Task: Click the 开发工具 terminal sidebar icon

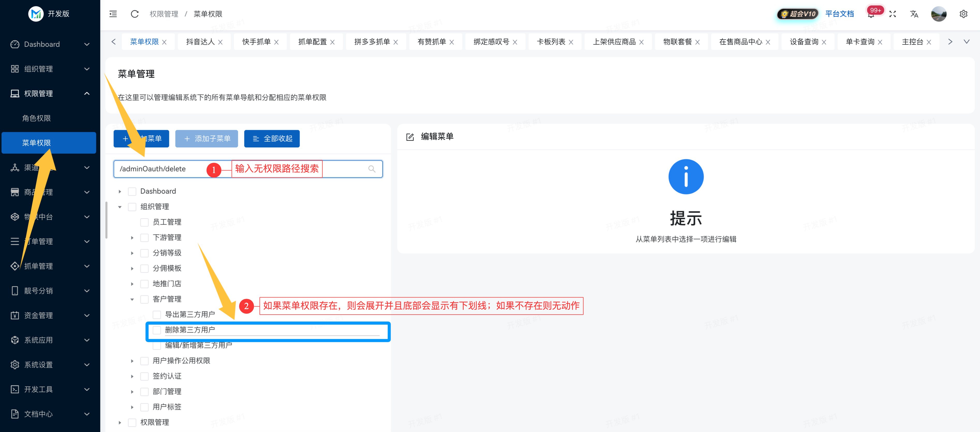Action: [x=14, y=389]
